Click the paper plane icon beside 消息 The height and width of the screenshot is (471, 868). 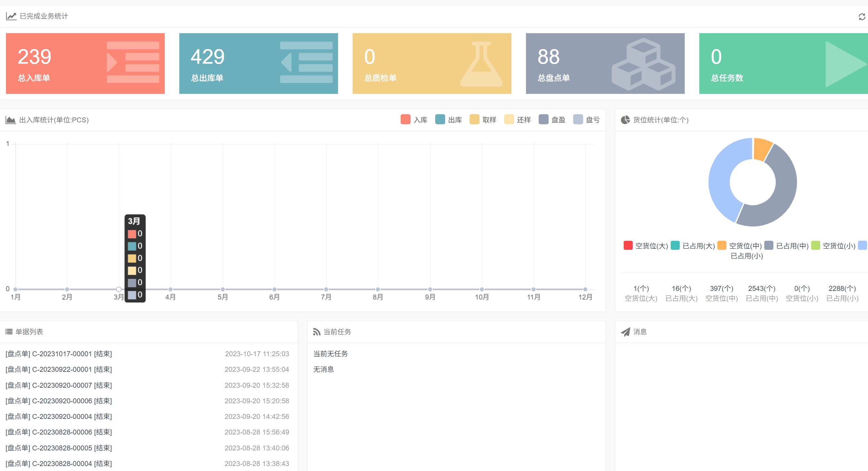[x=625, y=332]
